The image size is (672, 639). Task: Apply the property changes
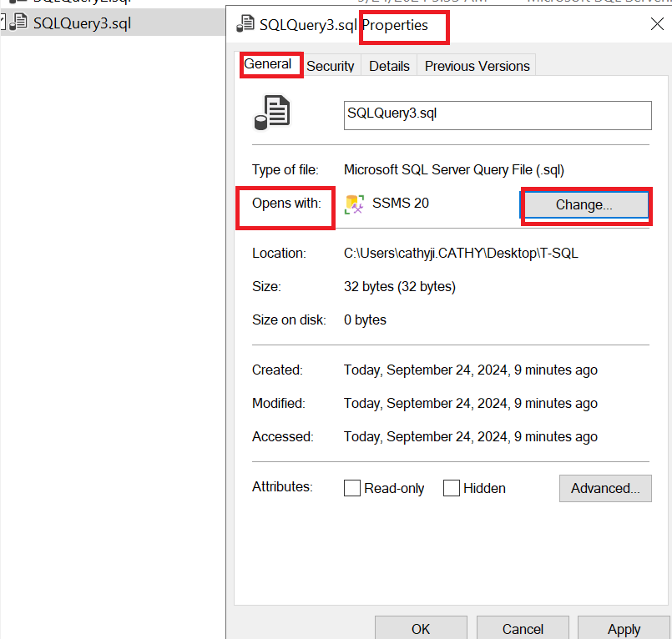click(624, 629)
